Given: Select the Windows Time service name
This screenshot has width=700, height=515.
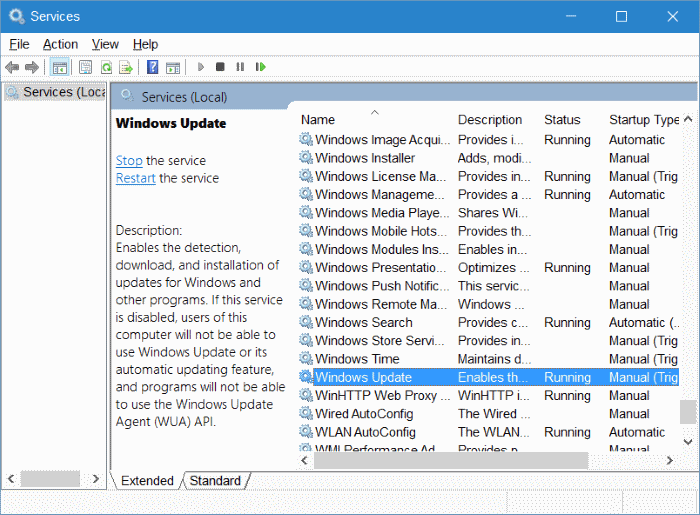Looking at the screenshot, I should point(357,359).
